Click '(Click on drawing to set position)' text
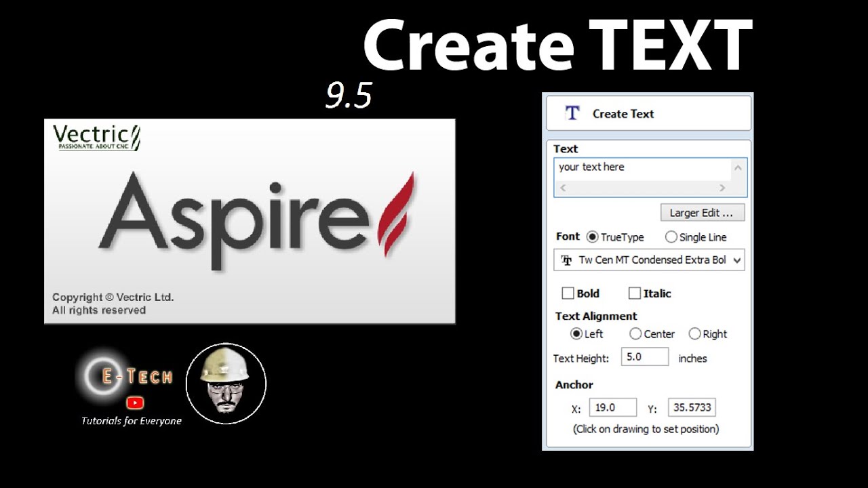Screen dimensions: 868x488 646,429
